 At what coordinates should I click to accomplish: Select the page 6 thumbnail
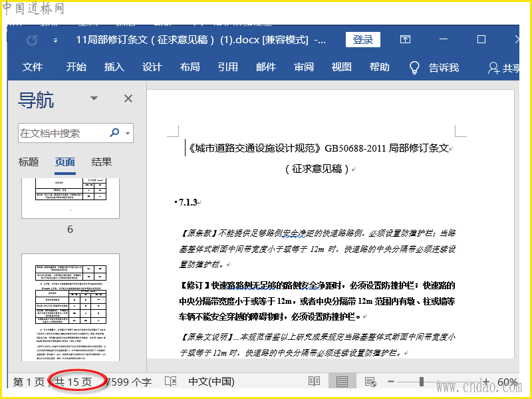70,198
